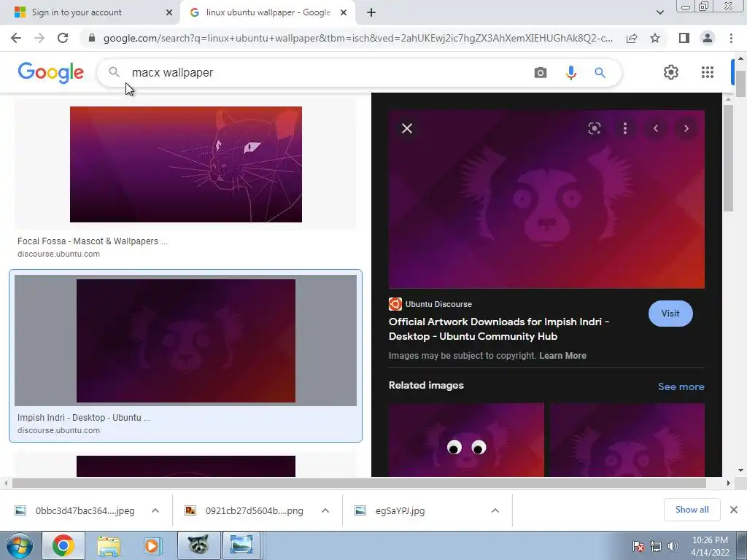Open the Chrome side panel
The width and height of the screenshot is (747, 560).
tap(684, 38)
